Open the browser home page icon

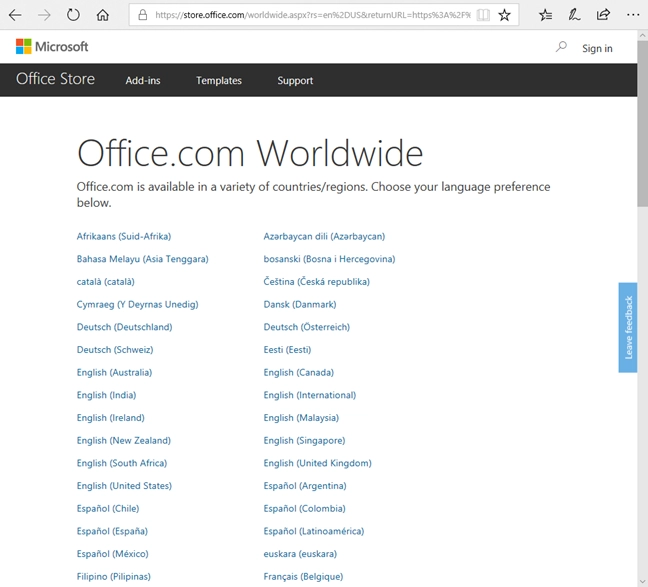click(x=102, y=15)
